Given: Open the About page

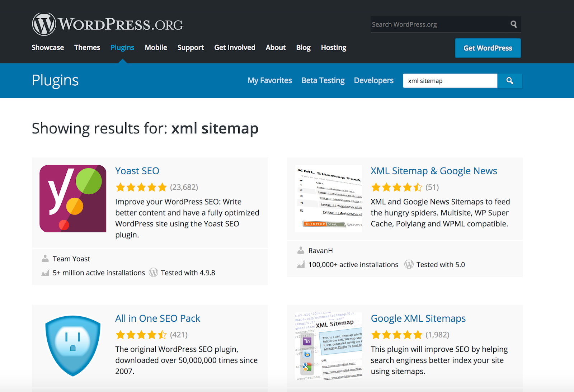Looking at the screenshot, I should (x=276, y=47).
